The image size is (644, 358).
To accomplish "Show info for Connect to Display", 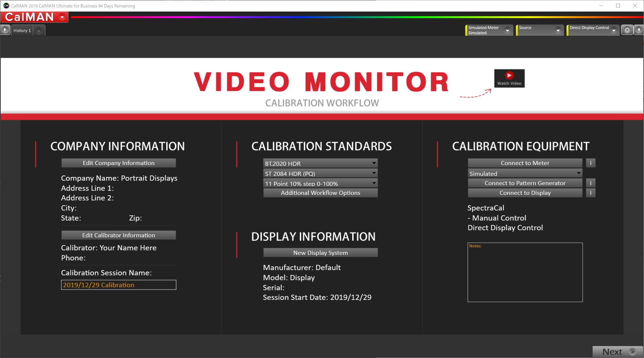I will pos(591,193).
